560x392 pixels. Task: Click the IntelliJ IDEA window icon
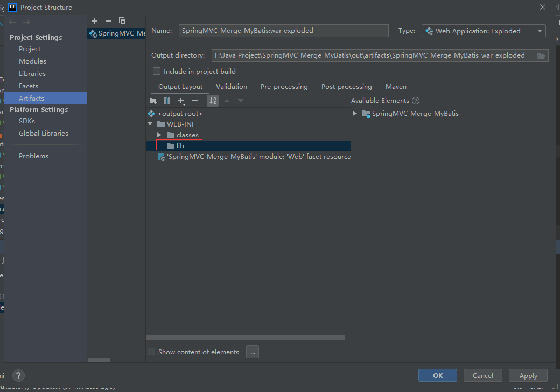tap(12, 8)
